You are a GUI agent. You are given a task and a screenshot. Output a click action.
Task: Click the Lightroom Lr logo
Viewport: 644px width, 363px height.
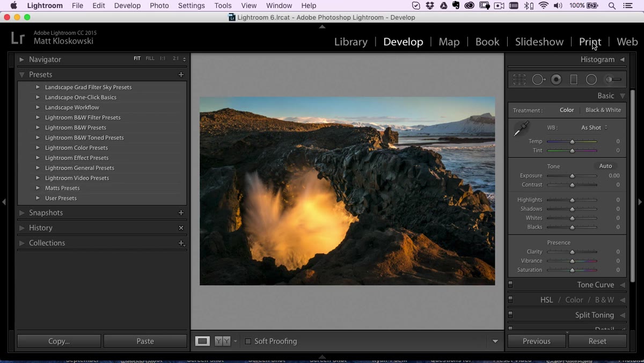coord(18,38)
